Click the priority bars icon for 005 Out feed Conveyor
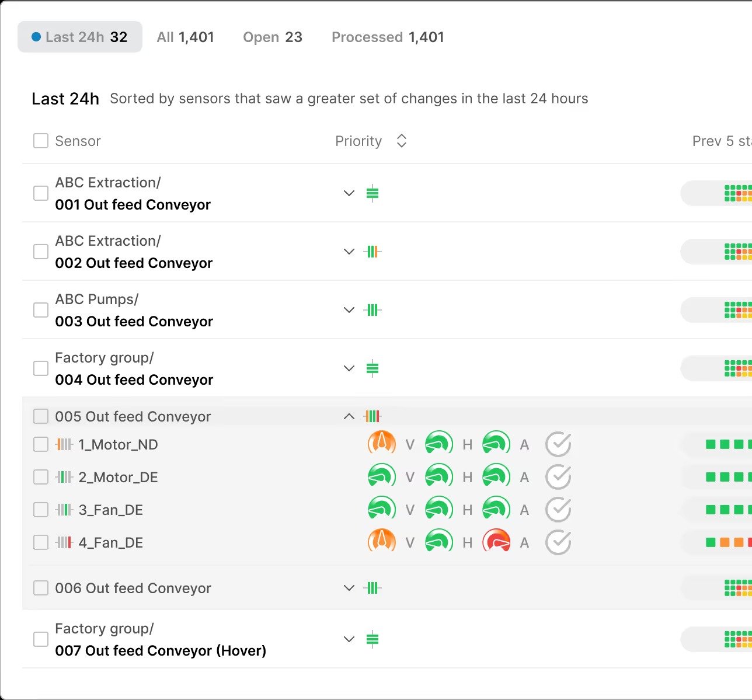The width and height of the screenshot is (752, 700). [x=372, y=416]
